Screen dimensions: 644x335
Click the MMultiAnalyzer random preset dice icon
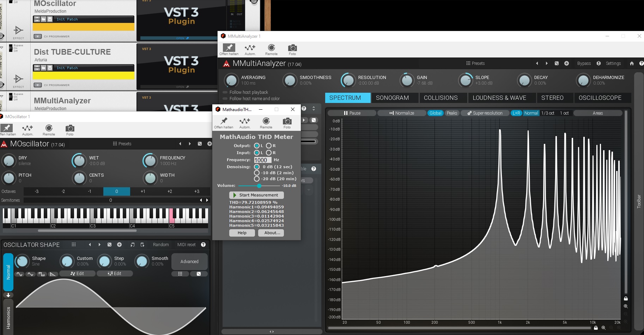(557, 63)
